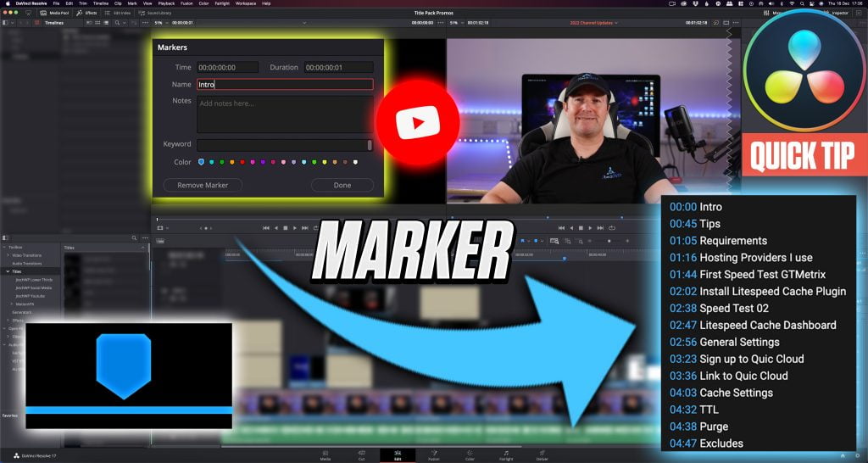Open the Sound Library panel
The width and height of the screenshot is (868, 463).
pyautogui.click(x=155, y=13)
